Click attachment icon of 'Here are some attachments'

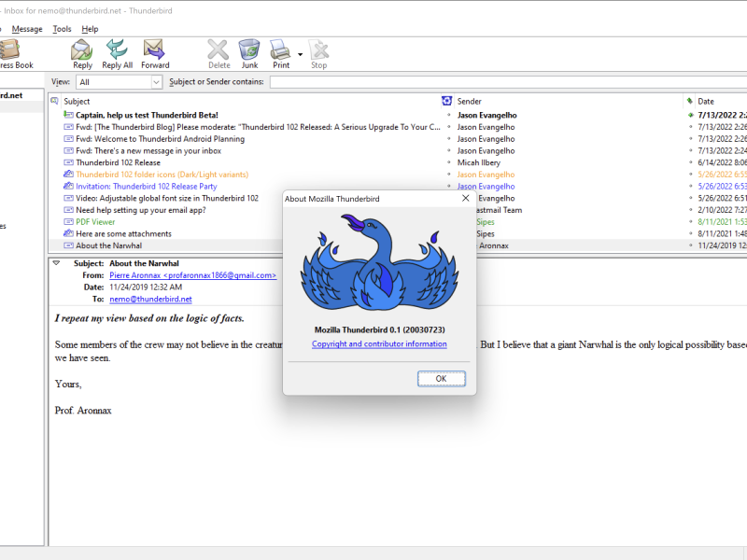click(x=68, y=233)
